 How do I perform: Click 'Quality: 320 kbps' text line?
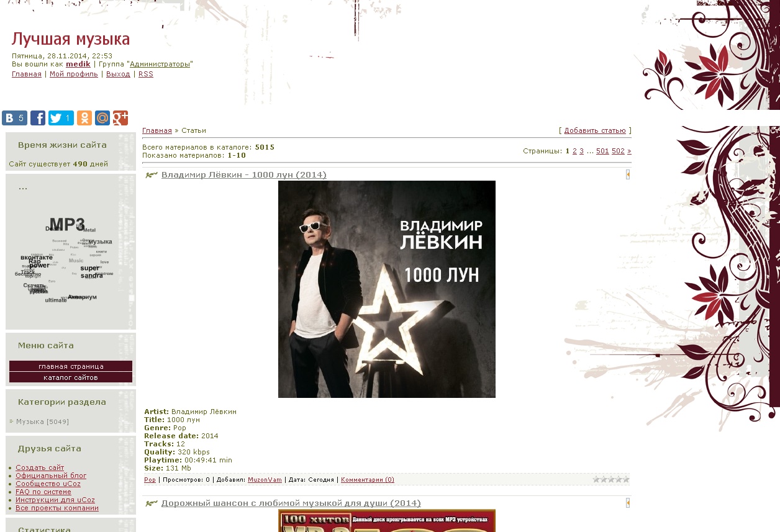click(x=177, y=452)
